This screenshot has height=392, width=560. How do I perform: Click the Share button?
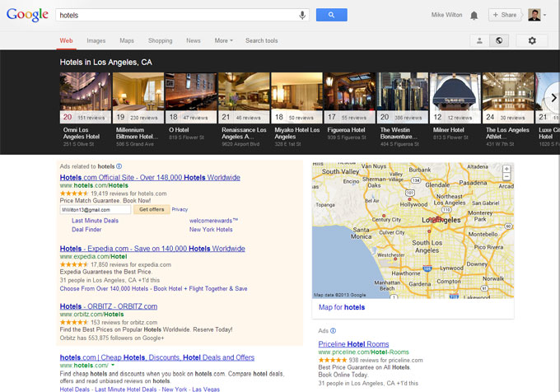click(x=505, y=15)
